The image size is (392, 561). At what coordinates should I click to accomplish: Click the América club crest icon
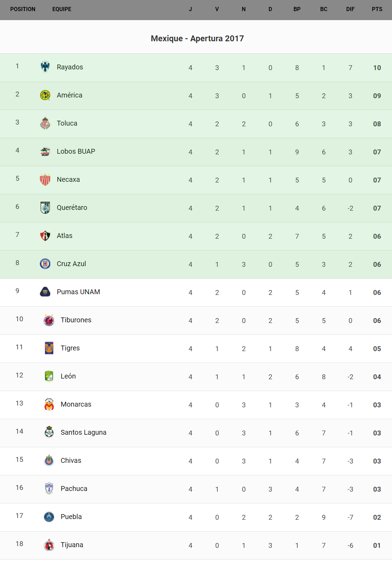click(x=45, y=95)
